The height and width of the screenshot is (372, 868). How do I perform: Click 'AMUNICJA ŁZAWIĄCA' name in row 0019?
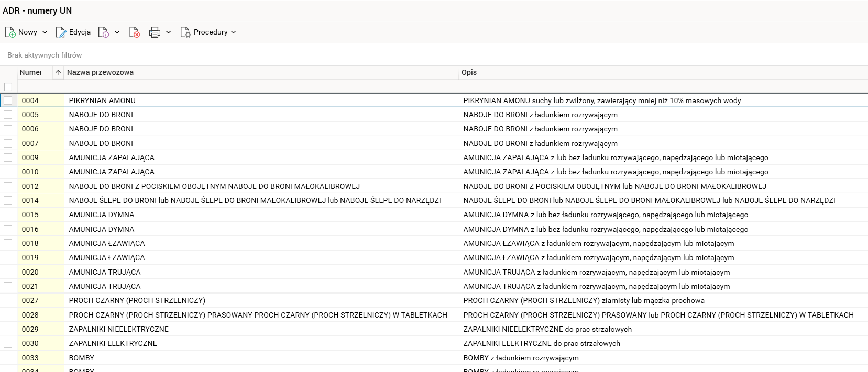click(x=107, y=257)
